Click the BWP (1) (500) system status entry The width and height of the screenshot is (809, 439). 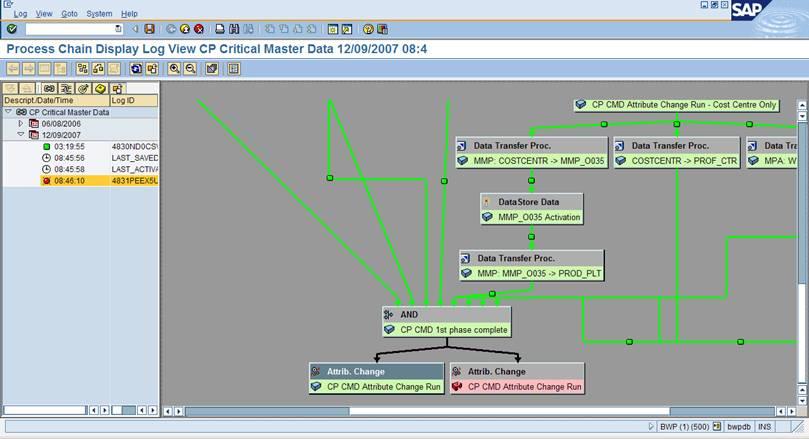click(684, 427)
